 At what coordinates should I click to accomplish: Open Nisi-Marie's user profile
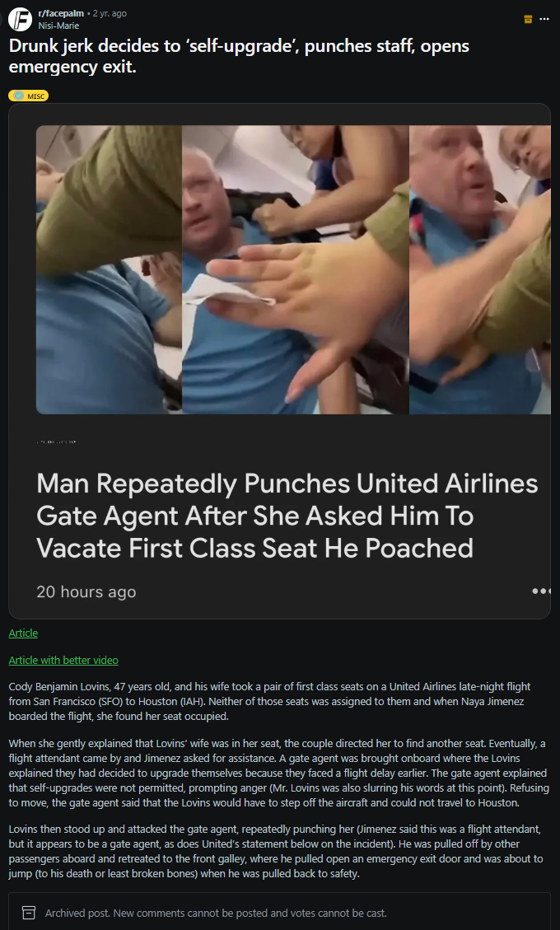pyautogui.click(x=58, y=26)
